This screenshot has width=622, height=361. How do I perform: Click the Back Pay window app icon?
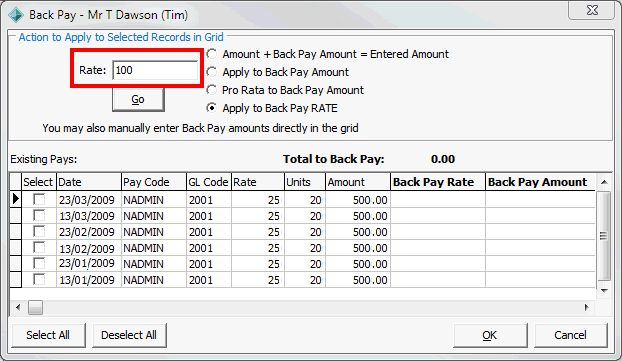16,15
